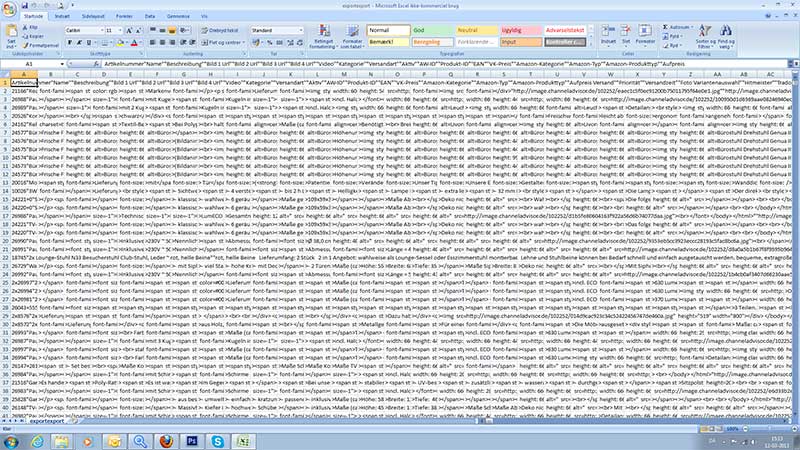Image resolution: width=800 pixels, height=450 pixels.
Task: Toggle underline formatting
Action: coord(88,43)
